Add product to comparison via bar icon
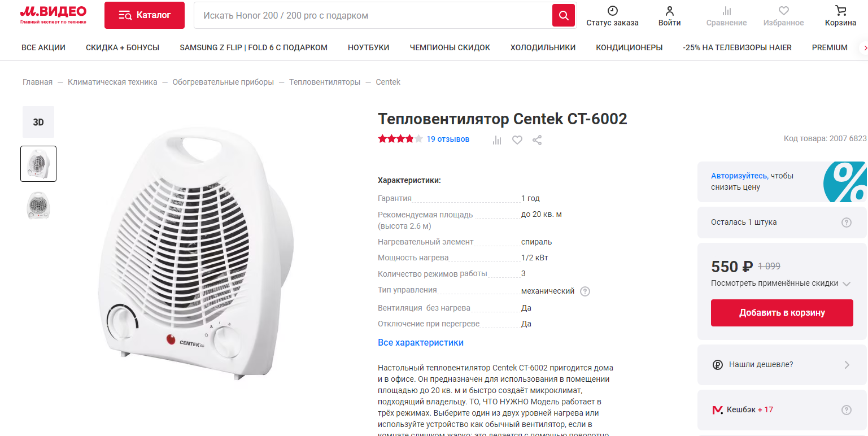This screenshot has width=868, height=436. click(x=497, y=140)
